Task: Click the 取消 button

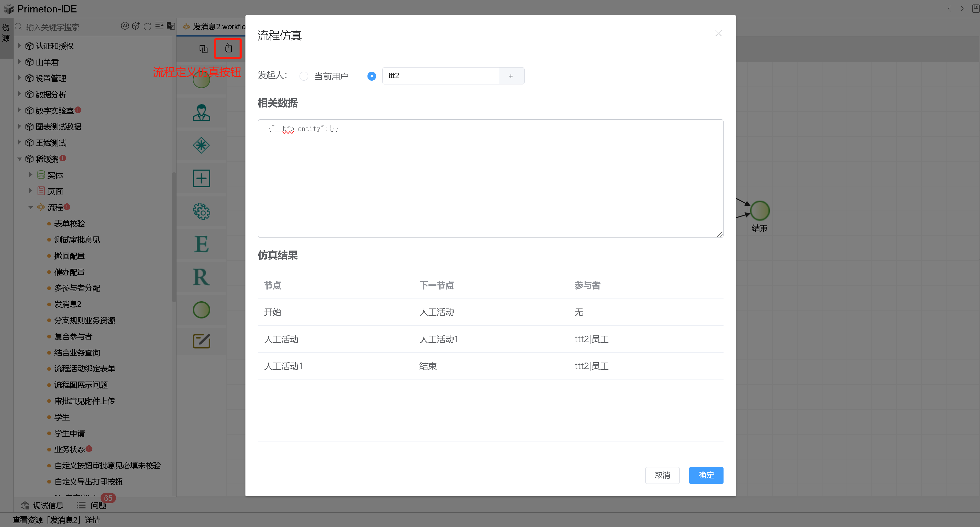Action: (x=662, y=475)
